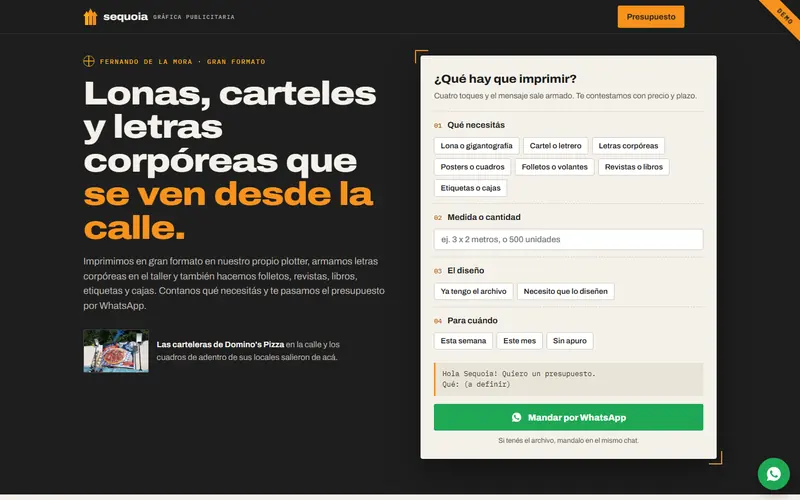The width and height of the screenshot is (800, 500).
Task: Choose the 'Letras corpóreas' chip
Action: (628, 146)
